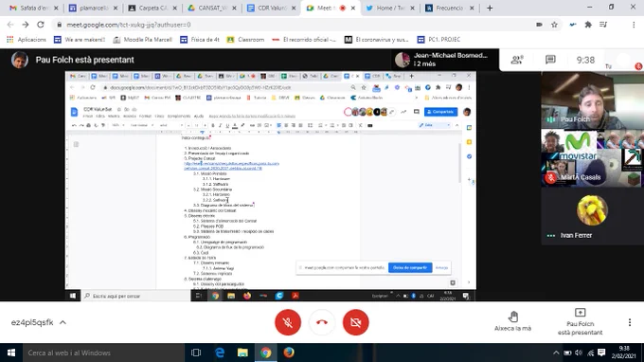Click Pau Folch presenter avatar
The width and height of the screenshot is (644, 362).
tap(20, 60)
